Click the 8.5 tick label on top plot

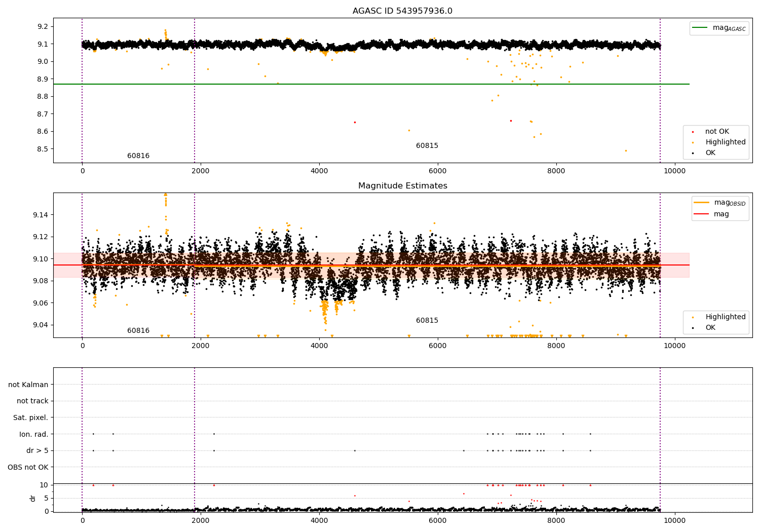[x=43, y=149]
